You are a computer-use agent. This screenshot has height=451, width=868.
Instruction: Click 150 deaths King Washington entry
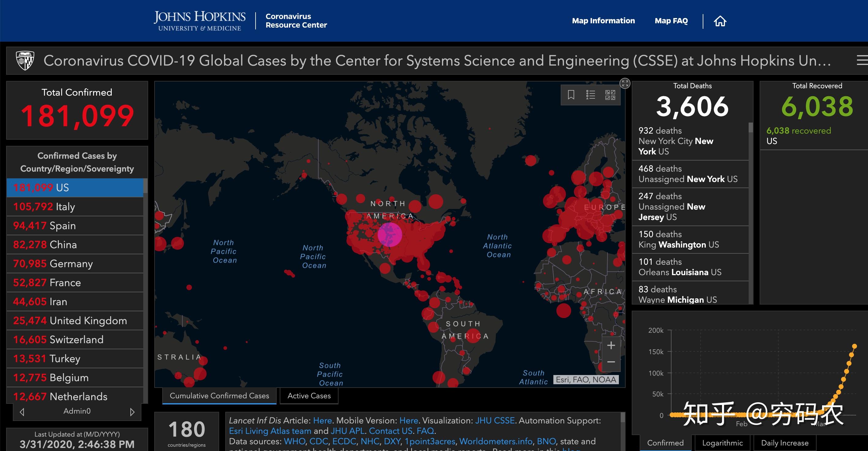click(690, 240)
